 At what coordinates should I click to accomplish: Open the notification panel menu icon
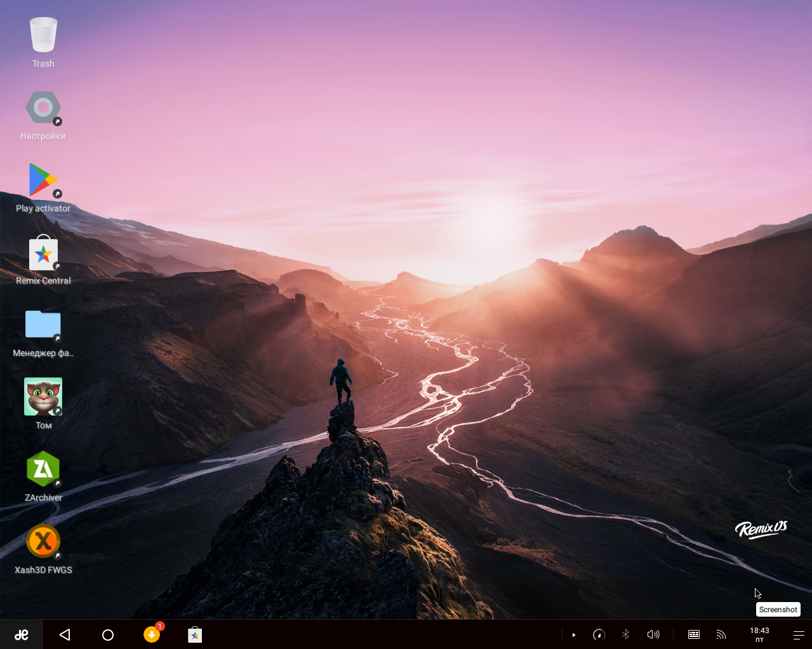pos(799,634)
